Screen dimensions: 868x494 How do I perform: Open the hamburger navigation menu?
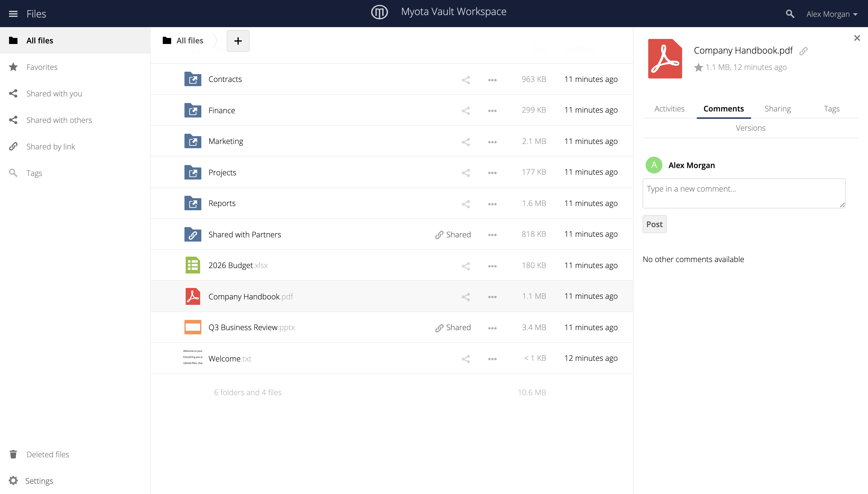[13, 14]
